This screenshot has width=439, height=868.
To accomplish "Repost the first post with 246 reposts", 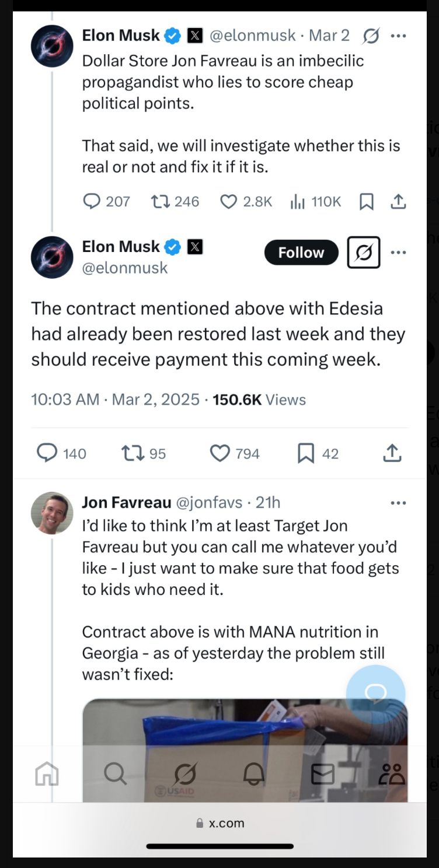I will click(175, 202).
